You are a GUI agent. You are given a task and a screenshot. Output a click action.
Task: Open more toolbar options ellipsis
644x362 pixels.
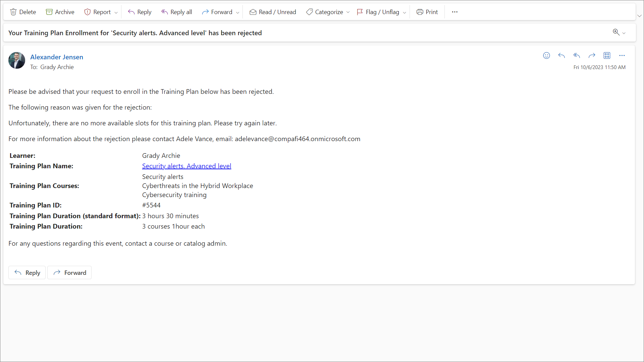point(454,12)
